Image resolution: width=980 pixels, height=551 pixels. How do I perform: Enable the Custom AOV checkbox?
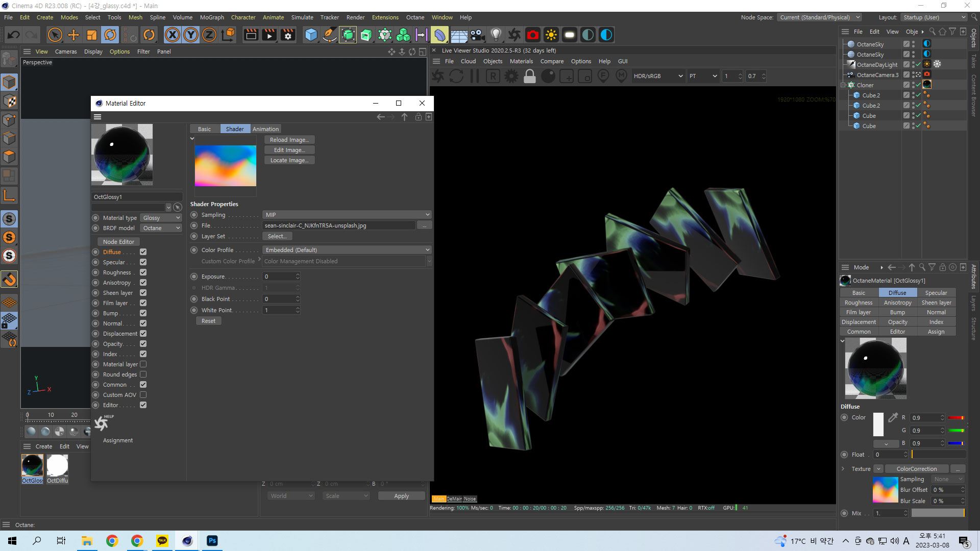tap(143, 395)
